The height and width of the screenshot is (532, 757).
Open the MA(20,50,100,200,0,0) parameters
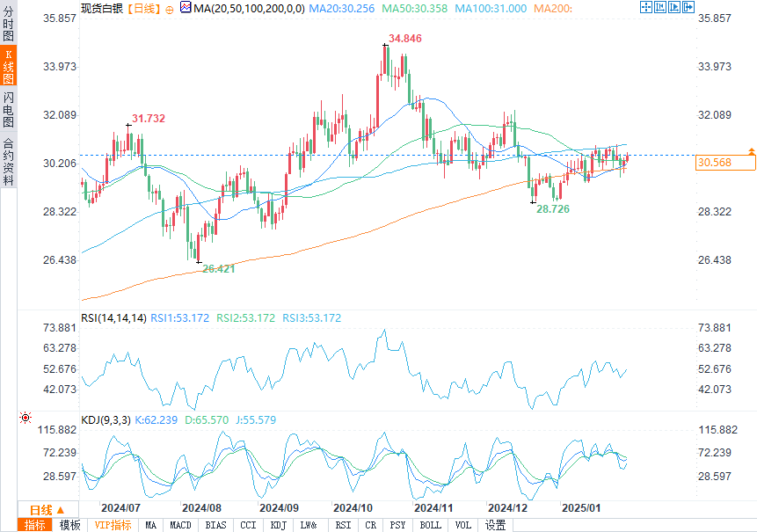point(248,8)
